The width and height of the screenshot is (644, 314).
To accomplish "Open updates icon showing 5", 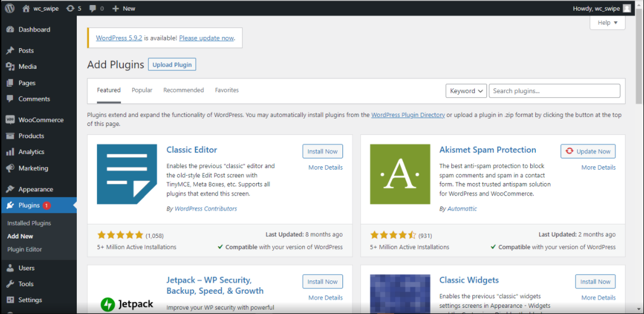I will pyautogui.click(x=71, y=8).
